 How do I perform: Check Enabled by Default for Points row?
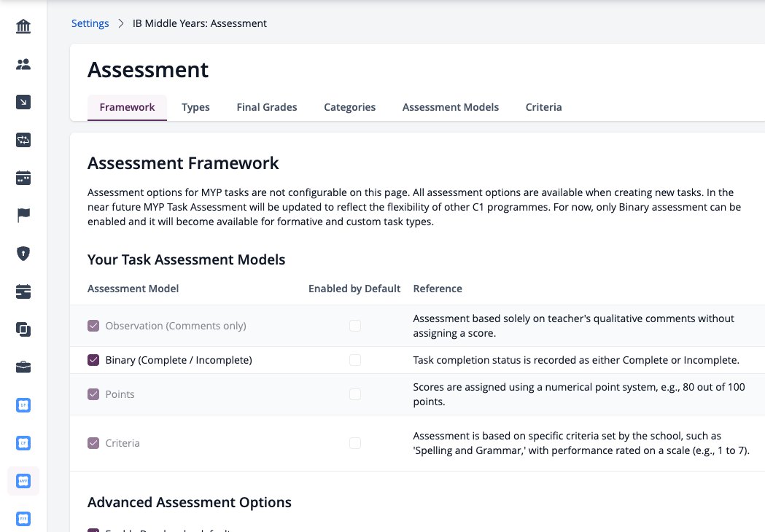pyautogui.click(x=355, y=394)
